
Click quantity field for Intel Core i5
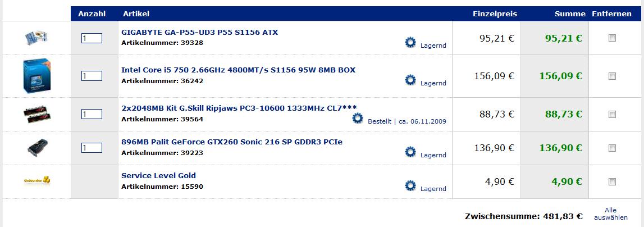pyautogui.click(x=92, y=76)
